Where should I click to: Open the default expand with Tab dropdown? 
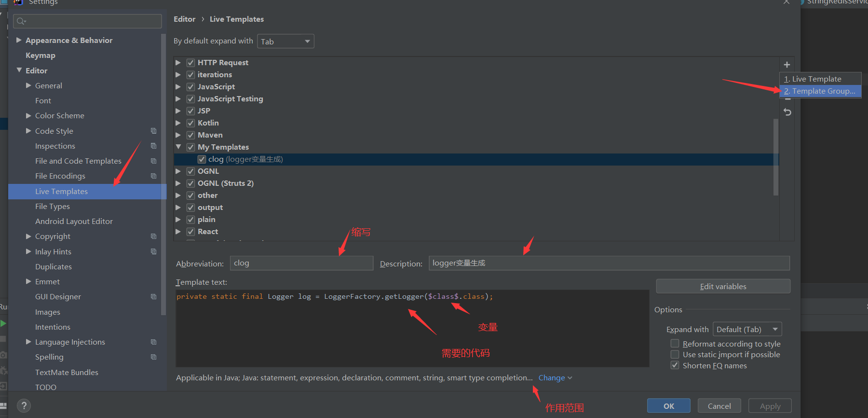coord(285,42)
